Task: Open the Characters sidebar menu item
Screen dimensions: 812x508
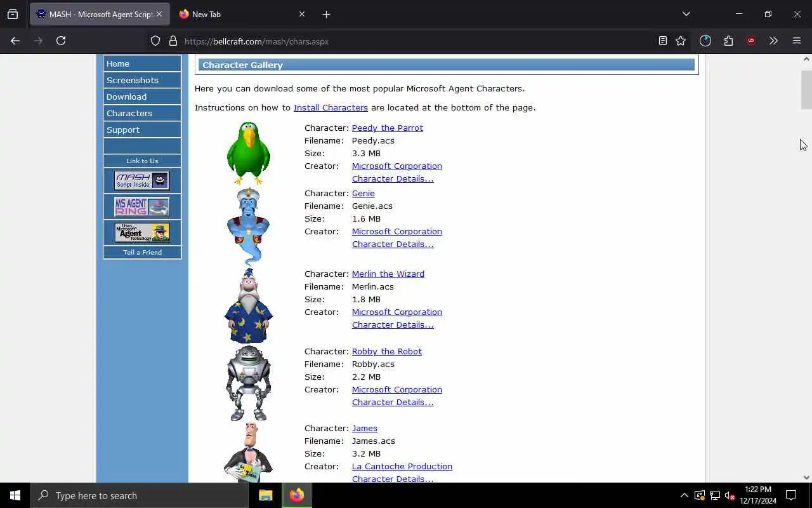Action: tap(142, 113)
